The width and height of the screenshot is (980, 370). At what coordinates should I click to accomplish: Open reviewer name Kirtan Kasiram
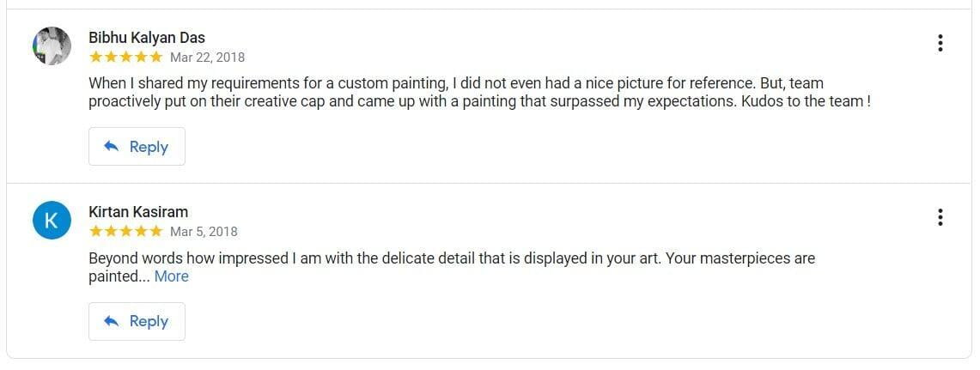click(x=138, y=212)
